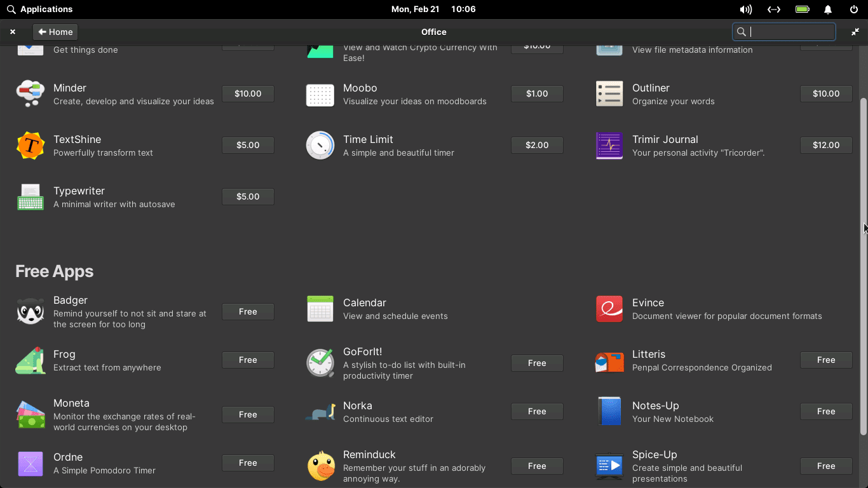The image size is (868, 488).
Task: Select the Moneta title text
Action: (71, 403)
